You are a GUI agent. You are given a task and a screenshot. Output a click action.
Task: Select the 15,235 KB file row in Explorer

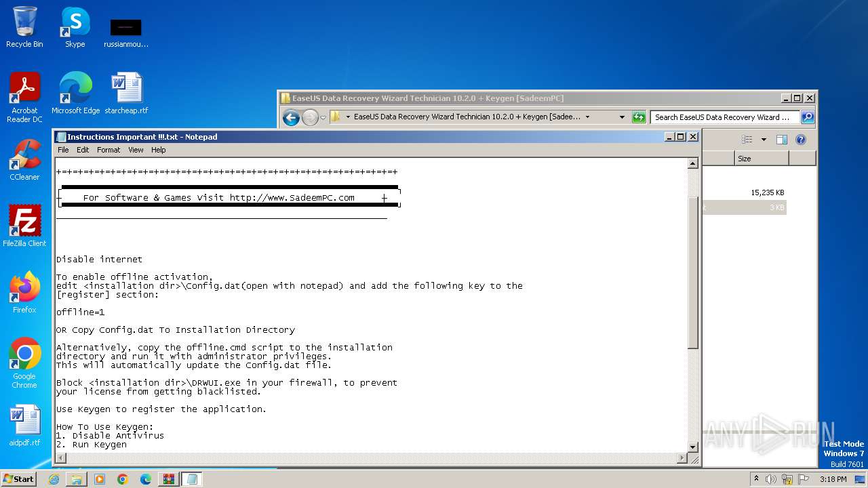pos(744,192)
